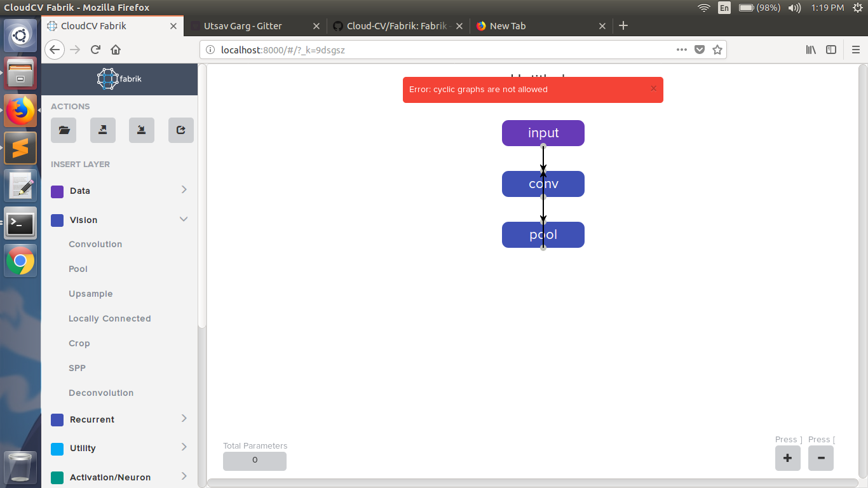This screenshot has height=488, width=868.
Task: Select the conv node on the canvas
Action: pos(543,184)
